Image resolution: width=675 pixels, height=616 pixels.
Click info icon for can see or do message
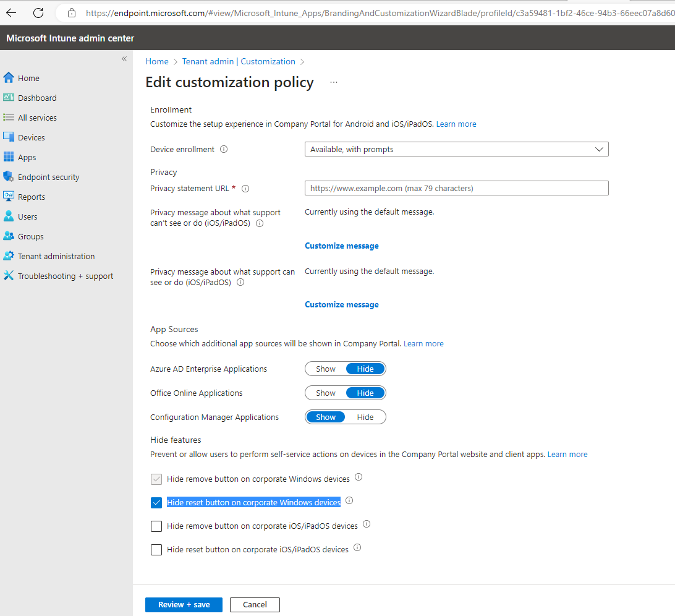tap(240, 282)
